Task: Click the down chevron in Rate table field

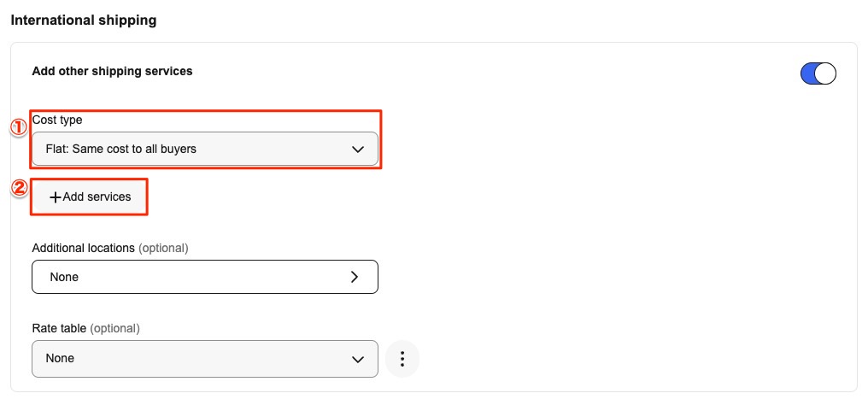Action: 359,360
